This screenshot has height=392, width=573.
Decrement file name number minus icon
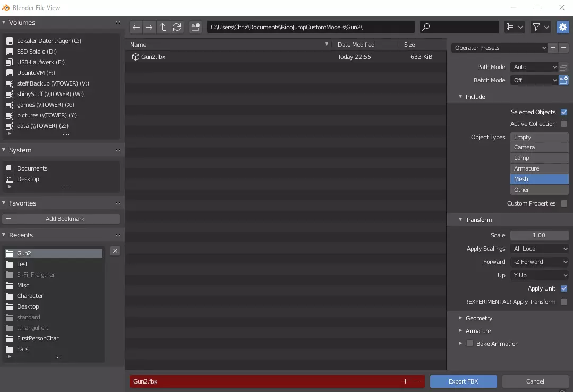(x=416, y=381)
